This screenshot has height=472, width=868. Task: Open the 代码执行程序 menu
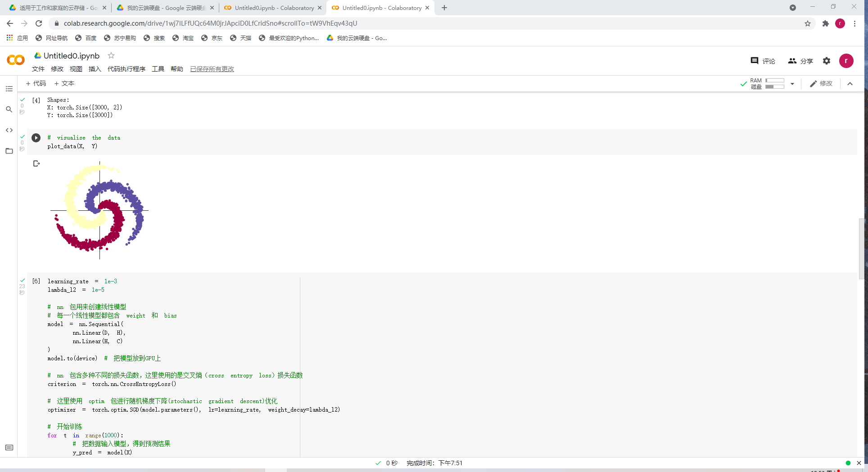click(x=127, y=69)
